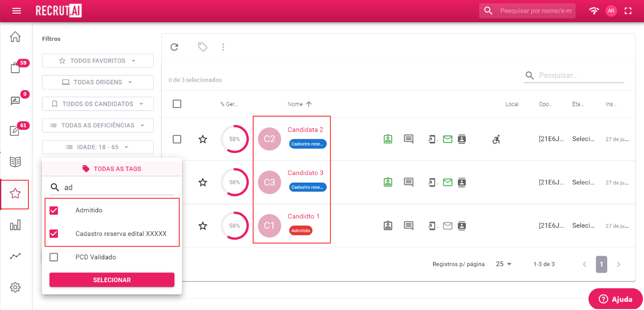Open the three-dot more options menu
The image size is (644, 310).
point(223,47)
